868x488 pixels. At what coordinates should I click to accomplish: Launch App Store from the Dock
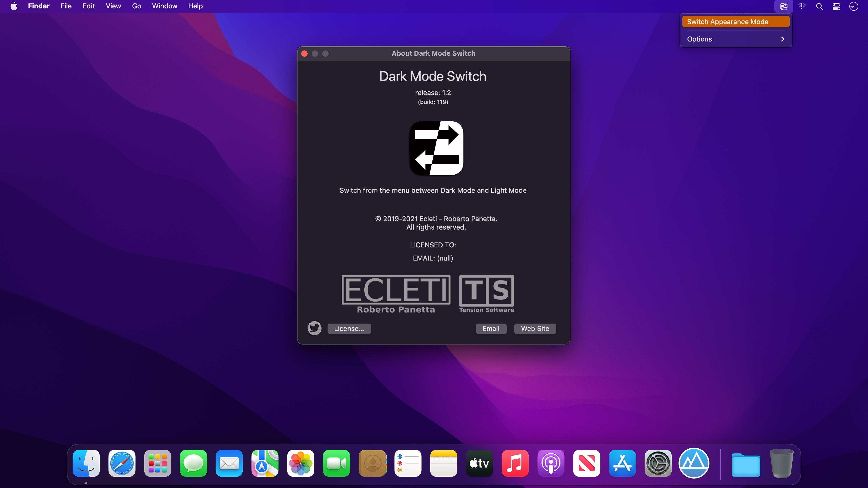[622, 463]
